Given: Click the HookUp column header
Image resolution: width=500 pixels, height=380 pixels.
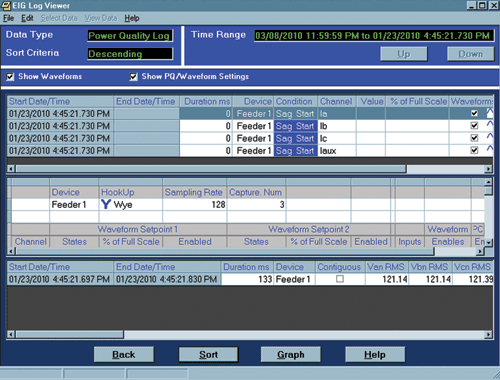Looking at the screenshot, I should 130,192.
